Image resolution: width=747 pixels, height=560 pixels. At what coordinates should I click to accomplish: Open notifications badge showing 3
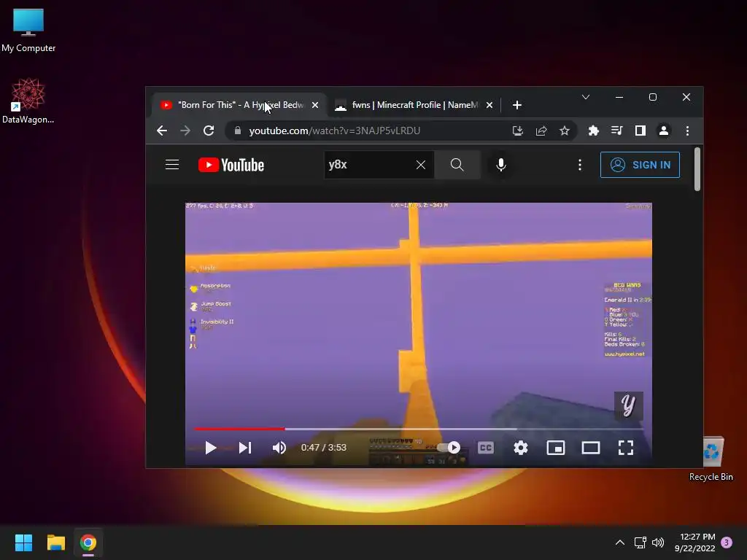pos(727,542)
